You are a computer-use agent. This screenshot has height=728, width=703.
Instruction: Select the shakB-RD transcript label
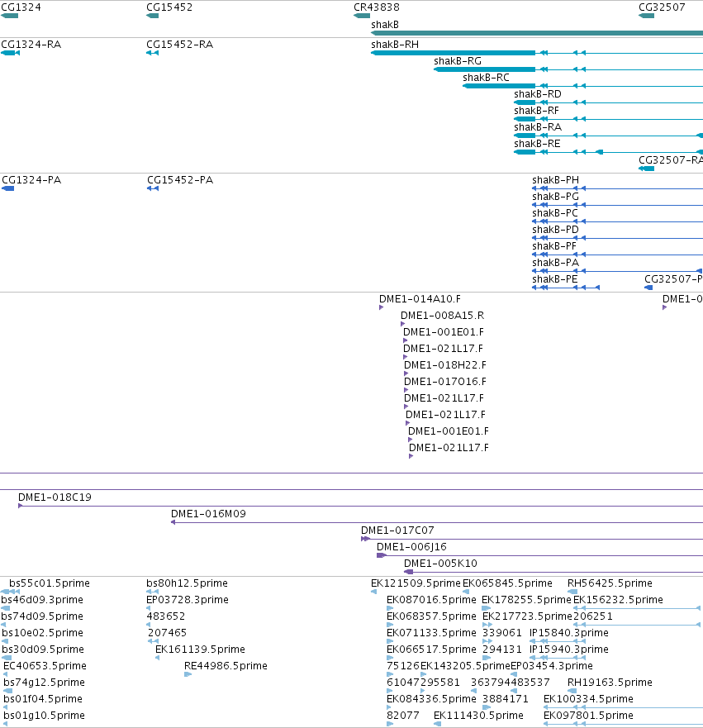pos(537,94)
